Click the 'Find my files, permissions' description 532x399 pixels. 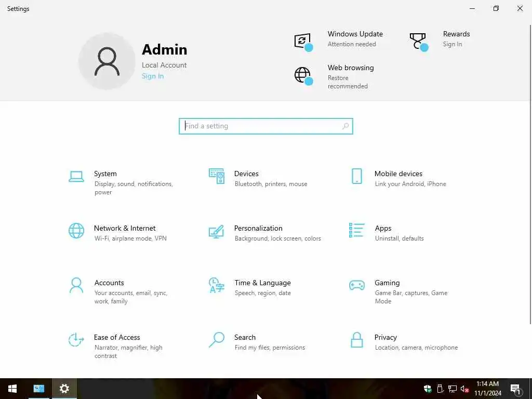(x=270, y=348)
